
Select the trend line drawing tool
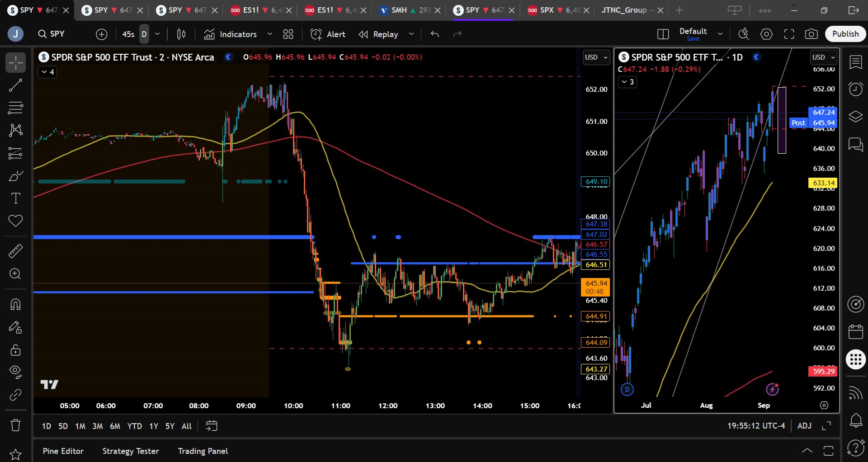tap(15, 85)
